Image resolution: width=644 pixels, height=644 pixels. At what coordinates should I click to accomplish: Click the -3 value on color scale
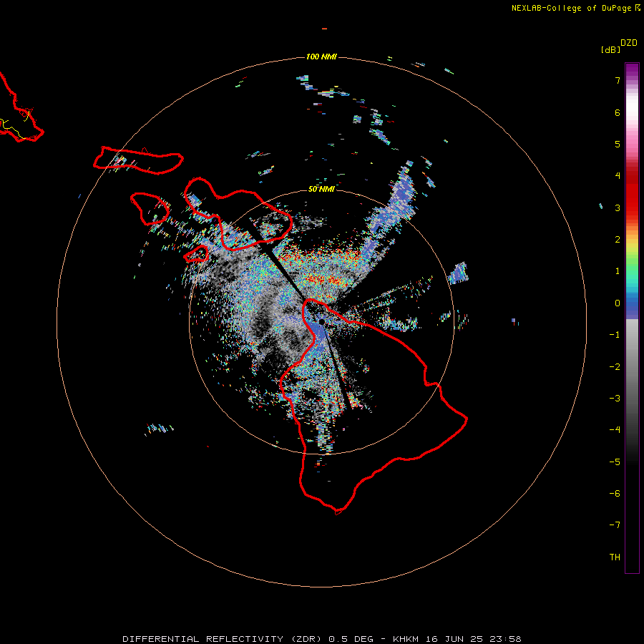coord(615,399)
